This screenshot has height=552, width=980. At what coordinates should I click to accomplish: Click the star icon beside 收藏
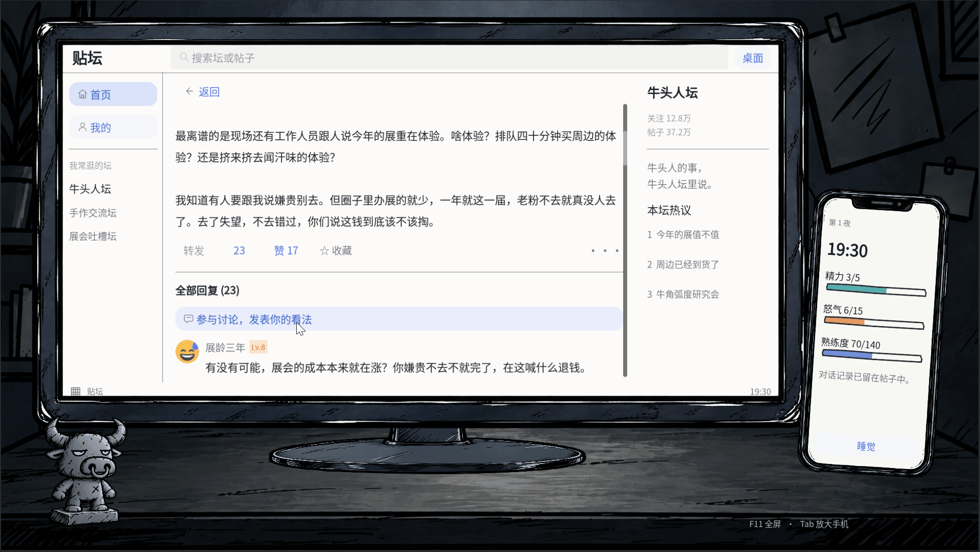tap(324, 250)
